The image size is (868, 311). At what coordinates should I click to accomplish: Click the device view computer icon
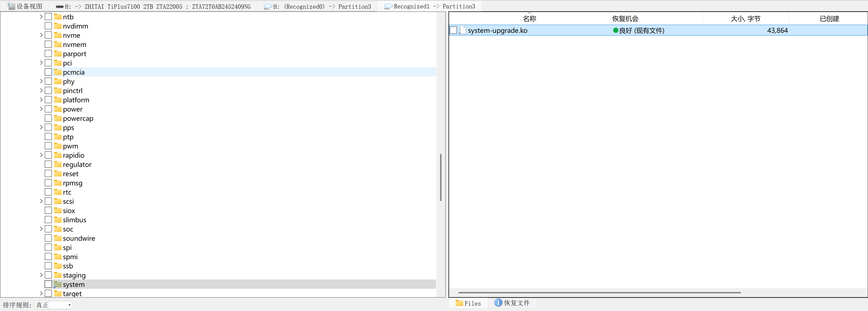point(11,6)
